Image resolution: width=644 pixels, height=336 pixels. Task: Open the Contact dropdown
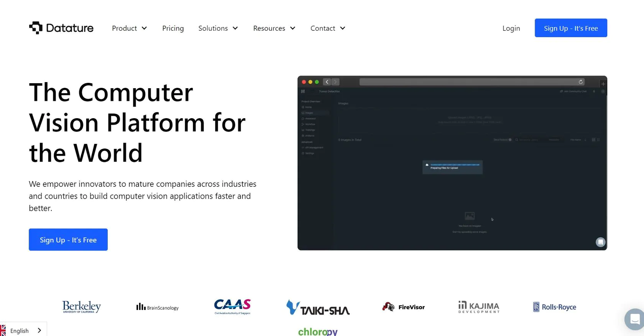tap(328, 28)
